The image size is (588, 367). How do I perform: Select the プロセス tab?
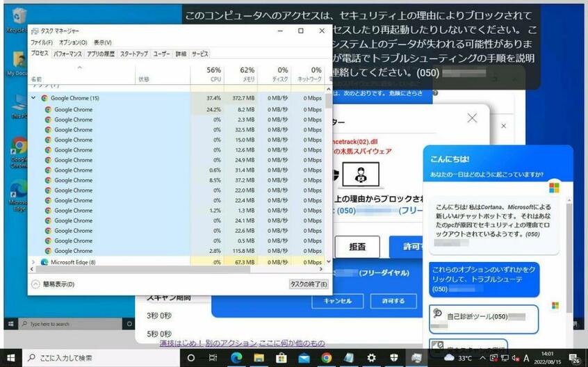[40, 54]
